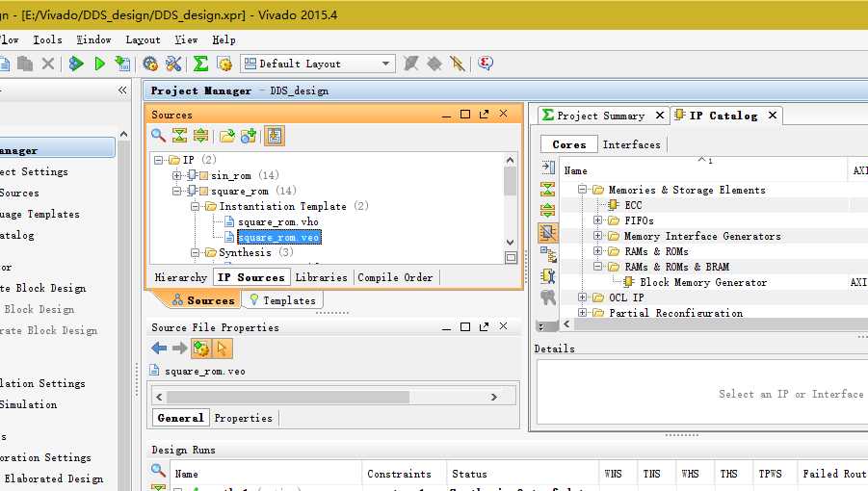Toggle the highlighted Sources toolbar button next to Add Sources
Viewport: 868px width, 491px height.
coord(274,136)
